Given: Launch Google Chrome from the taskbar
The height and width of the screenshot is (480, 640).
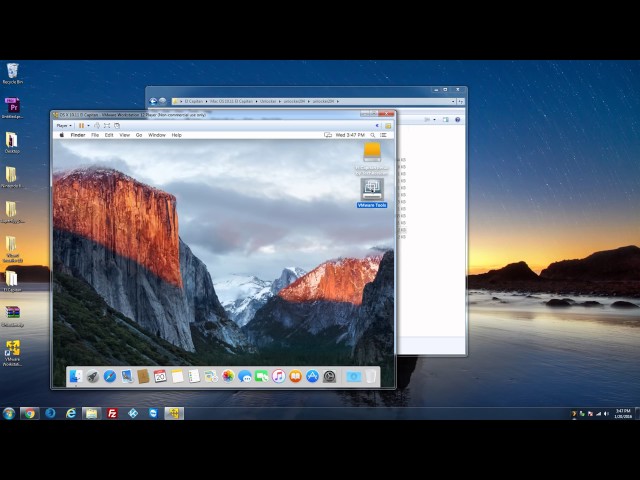Looking at the screenshot, I should (x=29, y=413).
